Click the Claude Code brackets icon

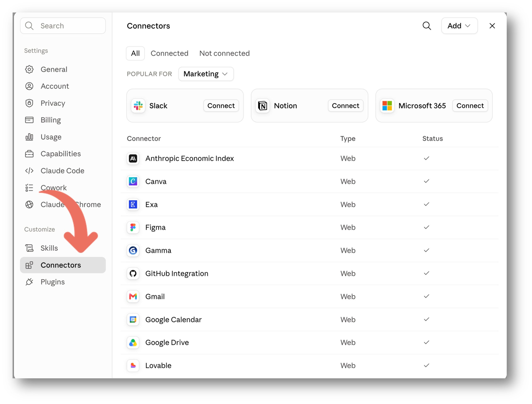click(29, 171)
